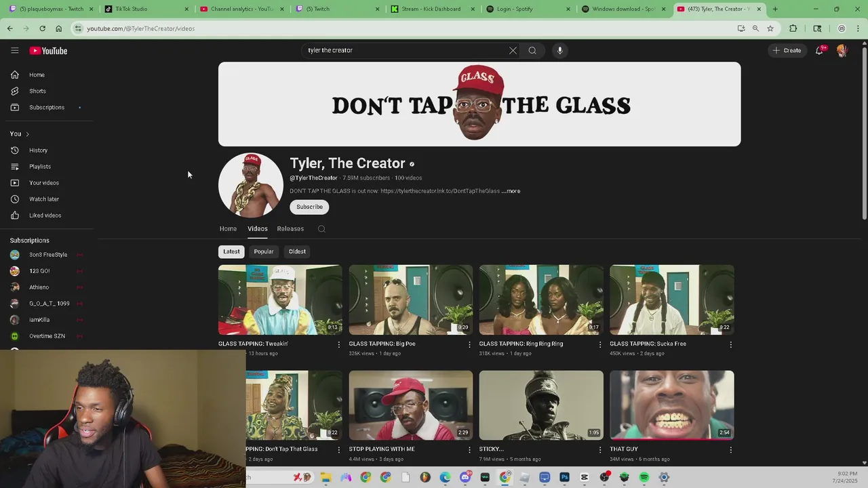Viewport: 868px width, 488px height.
Task: Switch to Login - Spotify browser tab
Action: tap(528, 9)
